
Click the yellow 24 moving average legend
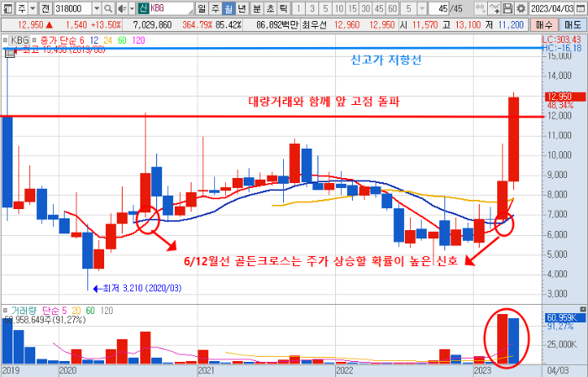(108, 40)
